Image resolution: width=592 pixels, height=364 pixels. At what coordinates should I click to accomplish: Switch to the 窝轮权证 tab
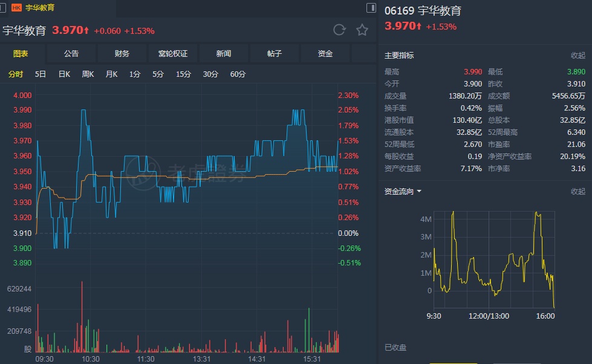click(173, 54)
